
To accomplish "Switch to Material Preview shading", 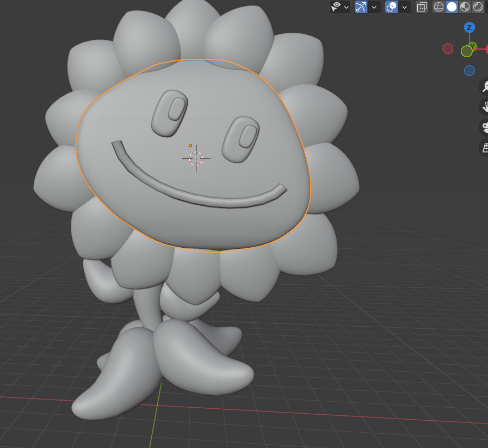I will (x=465, y=7).
